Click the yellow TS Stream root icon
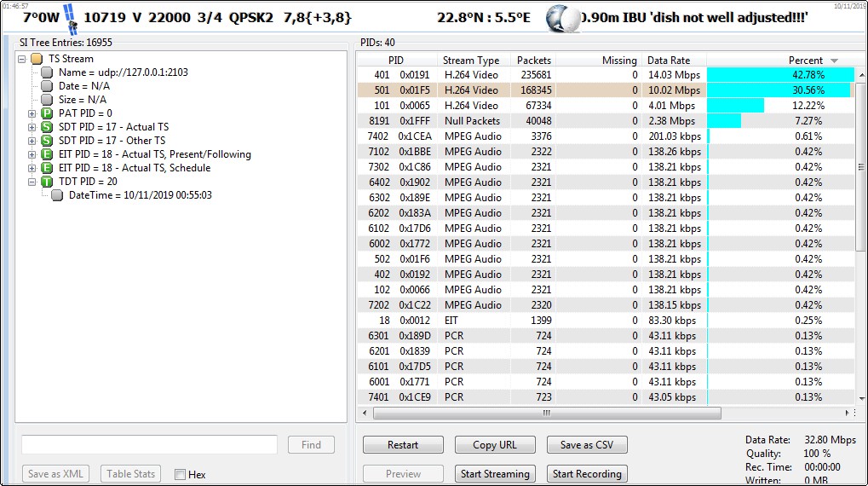The height and width of the screenshot is (486, 868). point(36,59)
